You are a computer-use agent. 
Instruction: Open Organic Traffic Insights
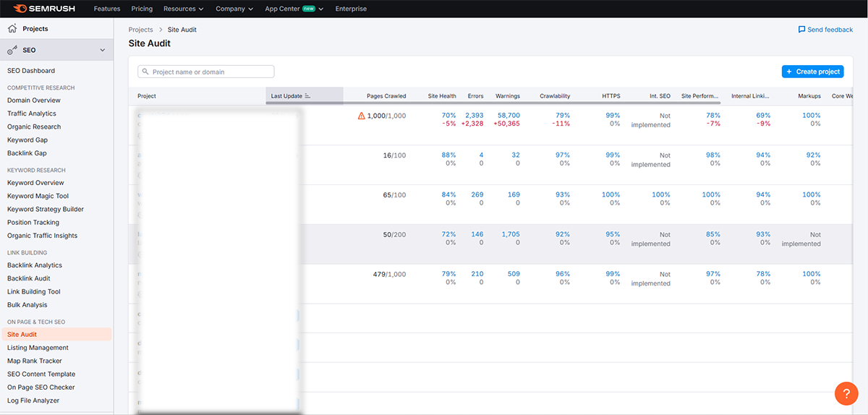42,236
